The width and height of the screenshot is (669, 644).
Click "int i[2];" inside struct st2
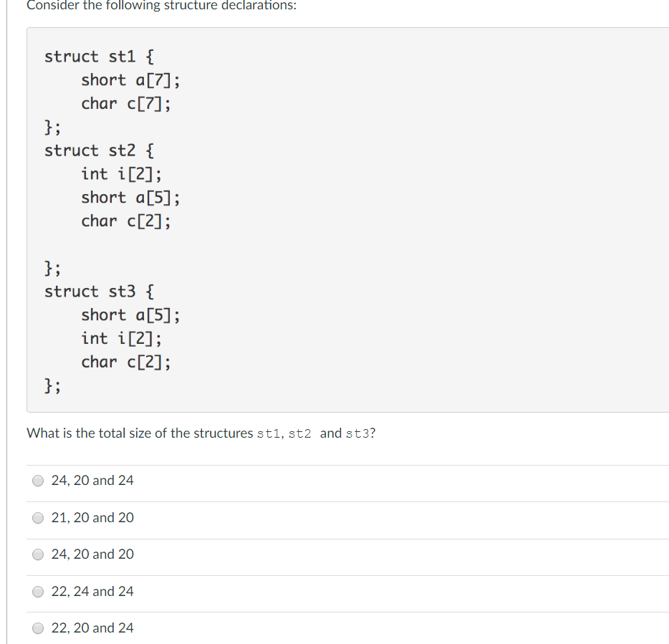(x=122, y=173)
